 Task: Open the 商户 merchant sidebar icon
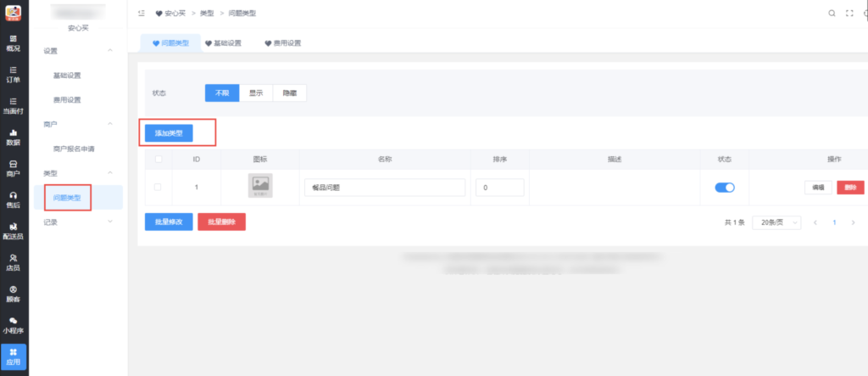click(x=14, y=169)
